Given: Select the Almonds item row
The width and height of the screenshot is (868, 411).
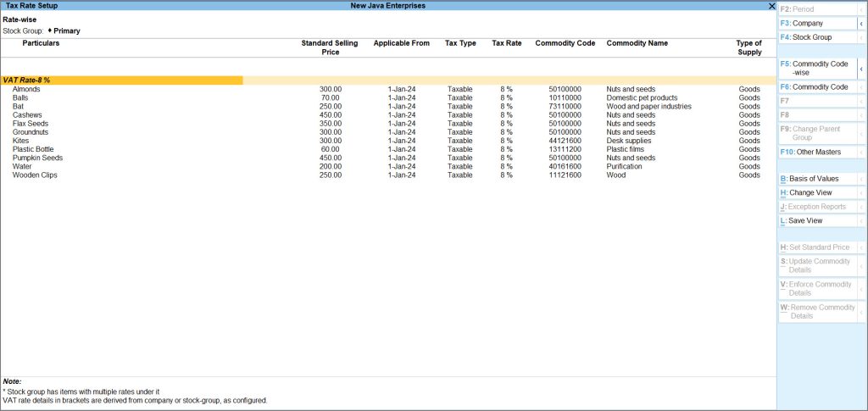Looking at the screenshot, I should pos(387,89).
